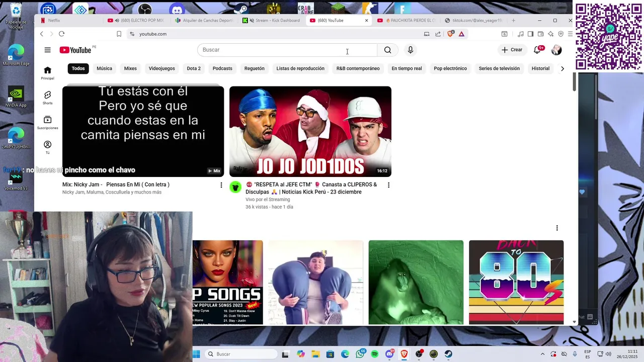644x362 pixels.
Task: Open Steam from the taskbar
Action: [448, 354]
